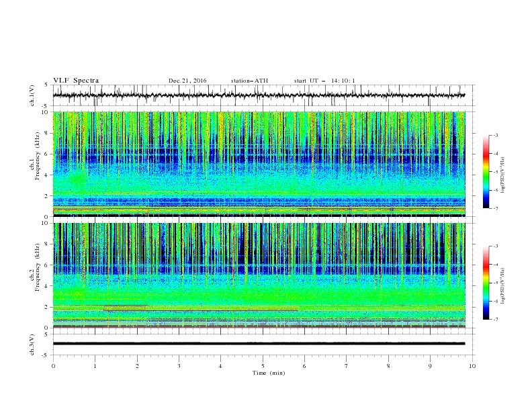Click the time axis tick label '5'
Screen dimensions: 532x411
coord(263,366)
